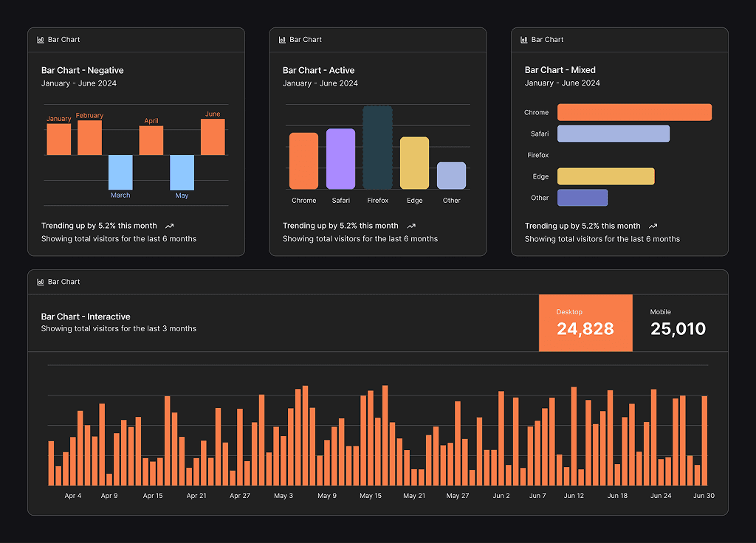The width and height of the screenshot is (756, 543).
Task: Click the Bar Chart icon on the Mixed card header
Action: coord(523,39)
